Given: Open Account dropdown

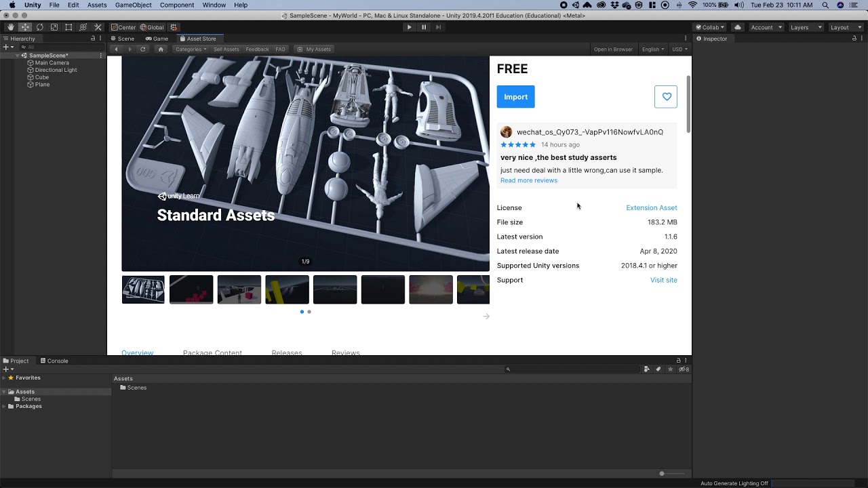Looking at the screenshot, I should (x=766, y=27).
